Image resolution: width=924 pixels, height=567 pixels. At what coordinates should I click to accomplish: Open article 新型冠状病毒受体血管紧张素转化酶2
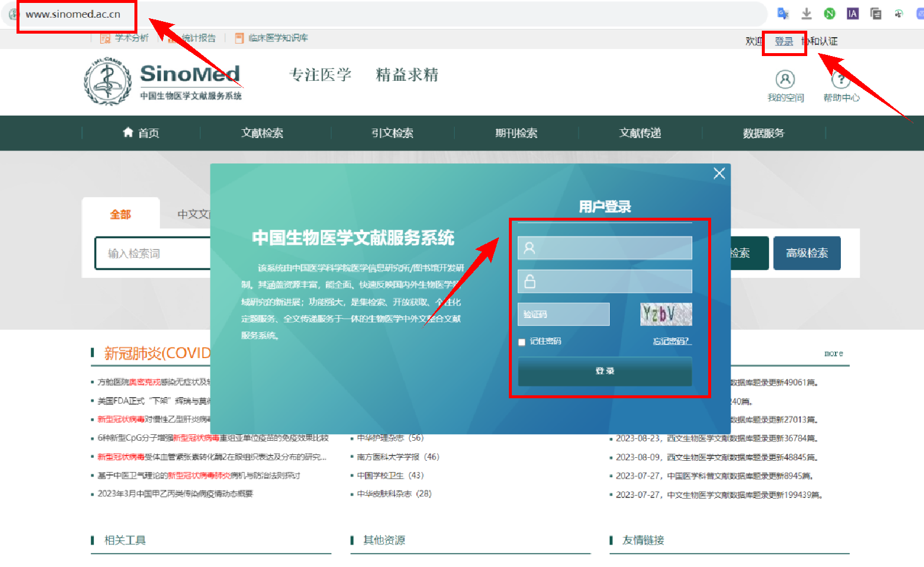212,457
